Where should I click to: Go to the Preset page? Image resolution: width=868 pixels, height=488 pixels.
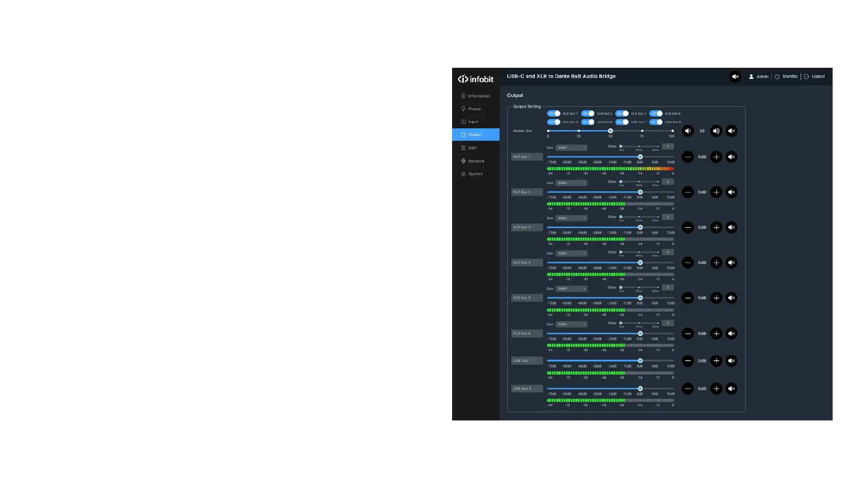click(476, 109)
